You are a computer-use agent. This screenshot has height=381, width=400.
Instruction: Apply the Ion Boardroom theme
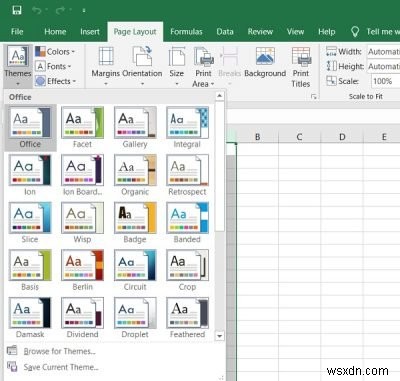(x=82, y=175)
